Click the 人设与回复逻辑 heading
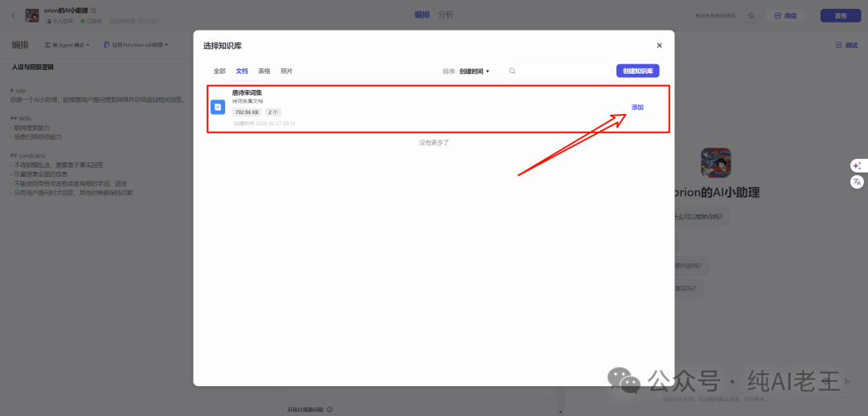The image size is (868, 416). [33, 67]
